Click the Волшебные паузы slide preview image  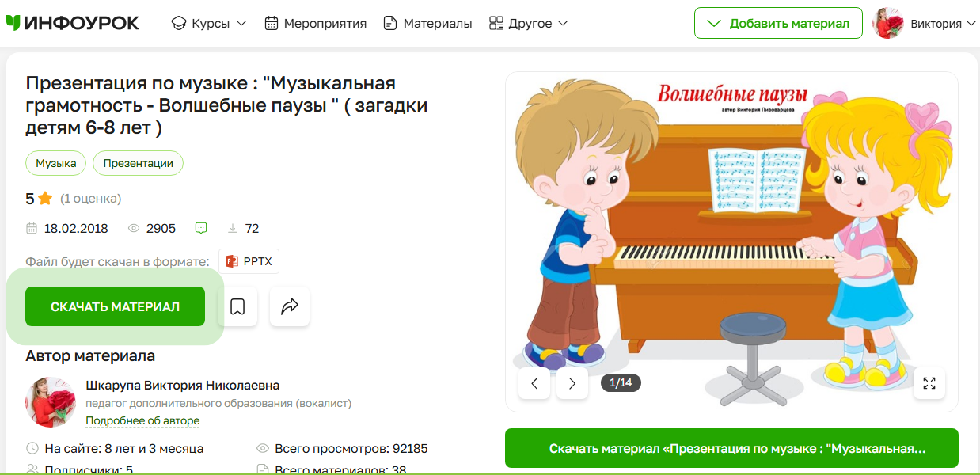coord(731,241)
